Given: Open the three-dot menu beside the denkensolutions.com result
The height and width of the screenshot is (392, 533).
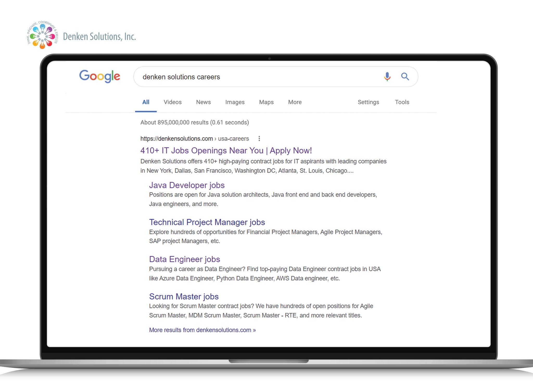Looking at the screenshot, I should click(259, 139).
